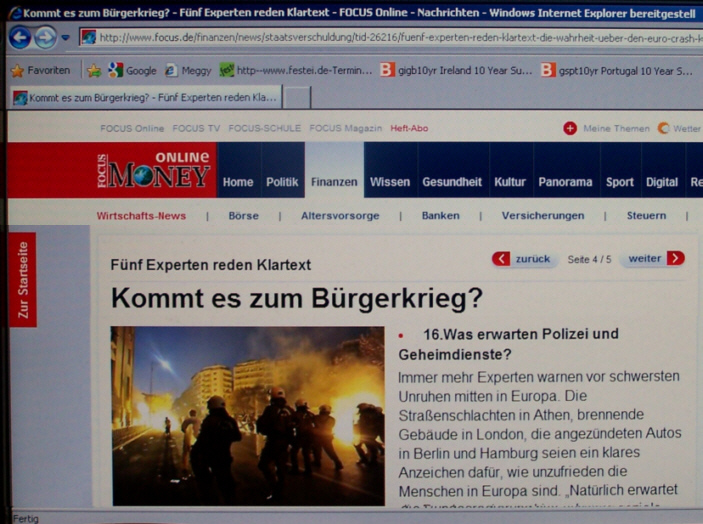Open the Politik navigation item

pyautogui.click(x=282, y=182)
